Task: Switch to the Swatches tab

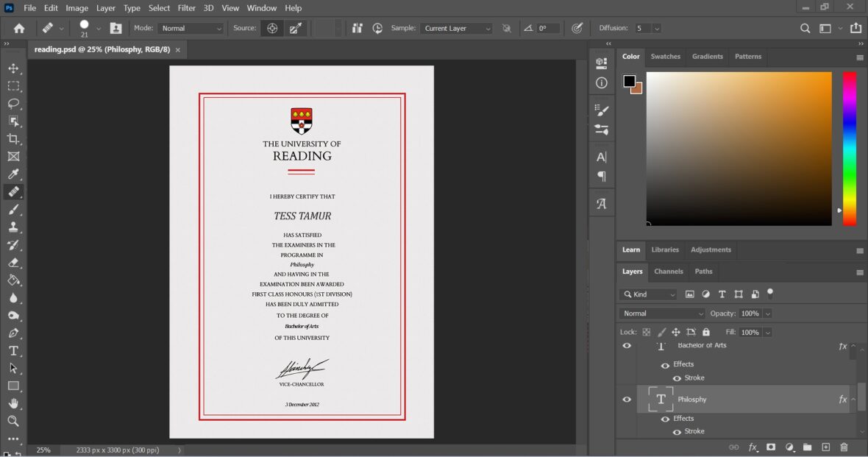Action: pos(665,57)
